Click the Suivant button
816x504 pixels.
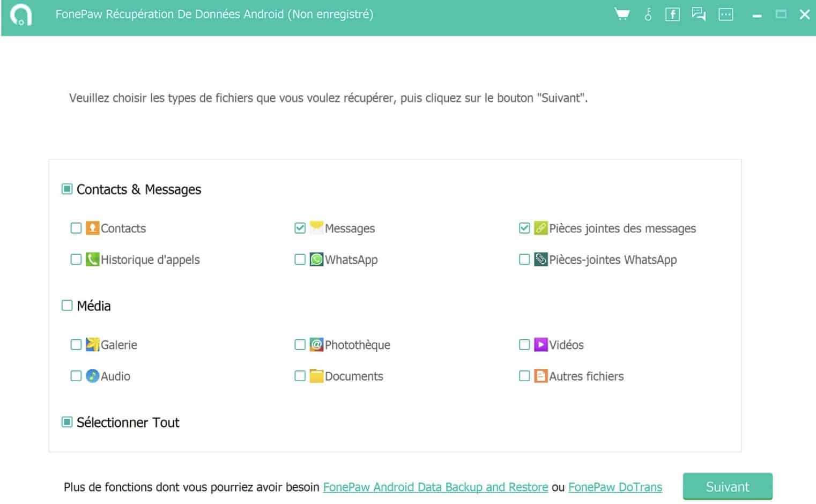(x=728, y=486)
